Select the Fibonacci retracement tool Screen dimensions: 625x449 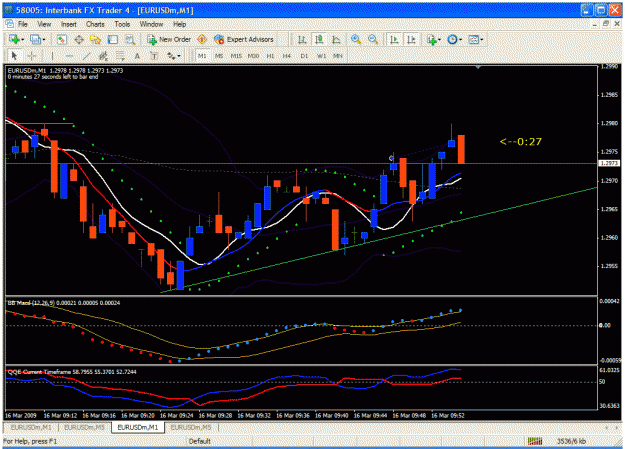click(x=120, y=56)
